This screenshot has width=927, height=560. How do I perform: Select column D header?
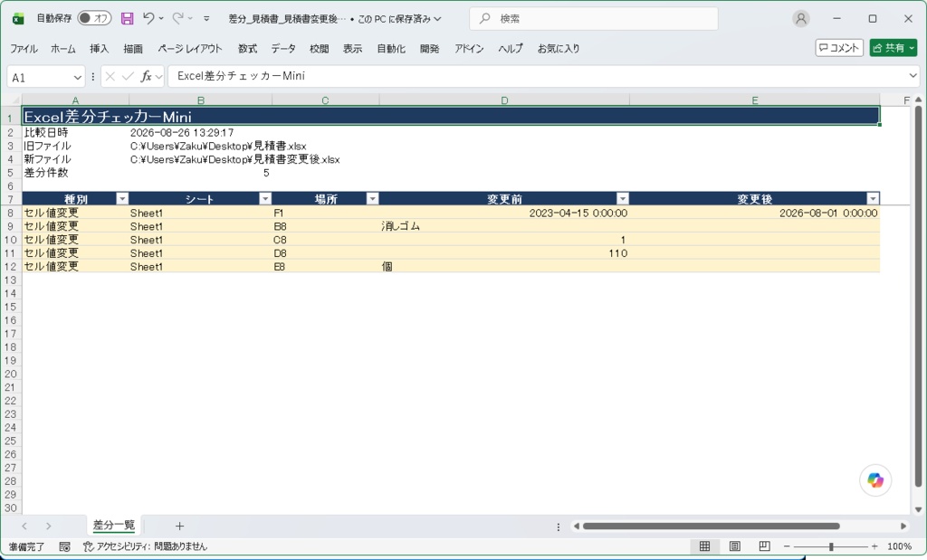pos(504,100)
